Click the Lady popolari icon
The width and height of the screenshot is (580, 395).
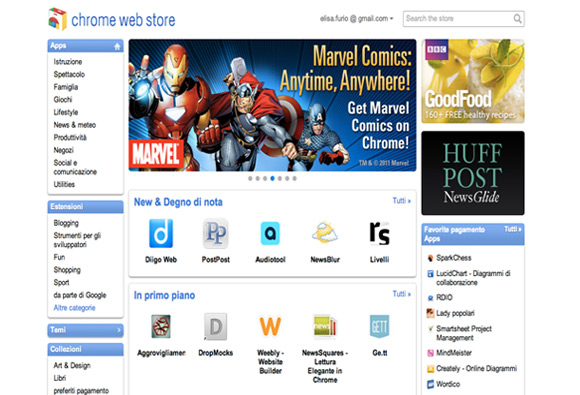point(430,313)
